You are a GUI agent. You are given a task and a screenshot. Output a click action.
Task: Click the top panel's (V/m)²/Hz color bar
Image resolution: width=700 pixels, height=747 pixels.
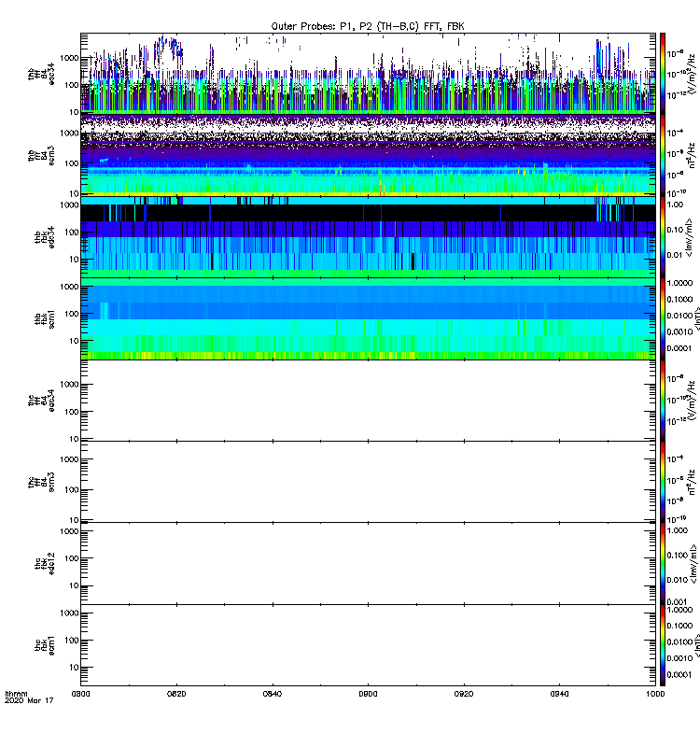663,74
